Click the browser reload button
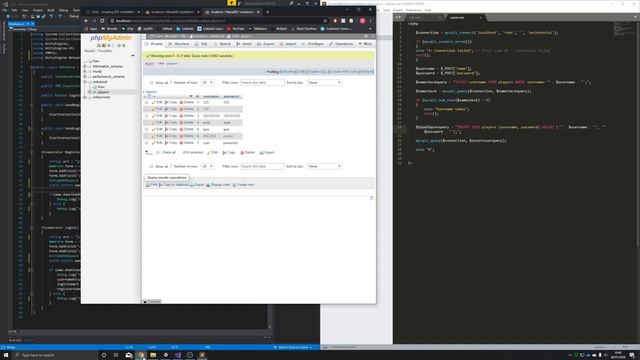 [x=102, y=21]
